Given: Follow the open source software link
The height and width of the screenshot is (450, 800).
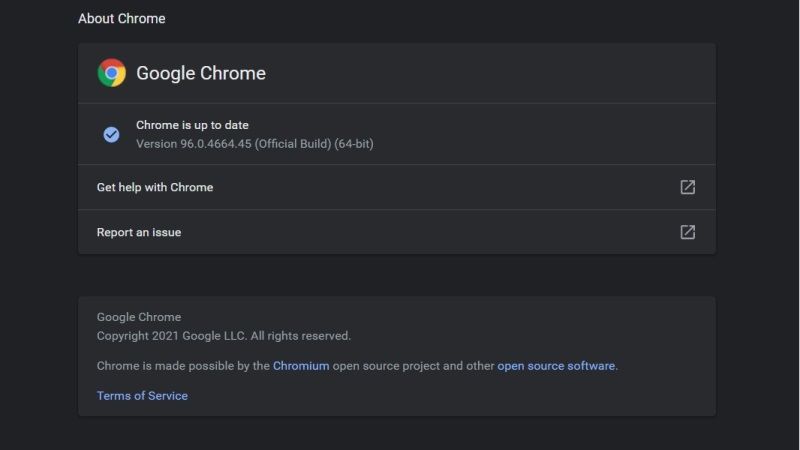Looking at the screenshot, I should pos(556,366).
